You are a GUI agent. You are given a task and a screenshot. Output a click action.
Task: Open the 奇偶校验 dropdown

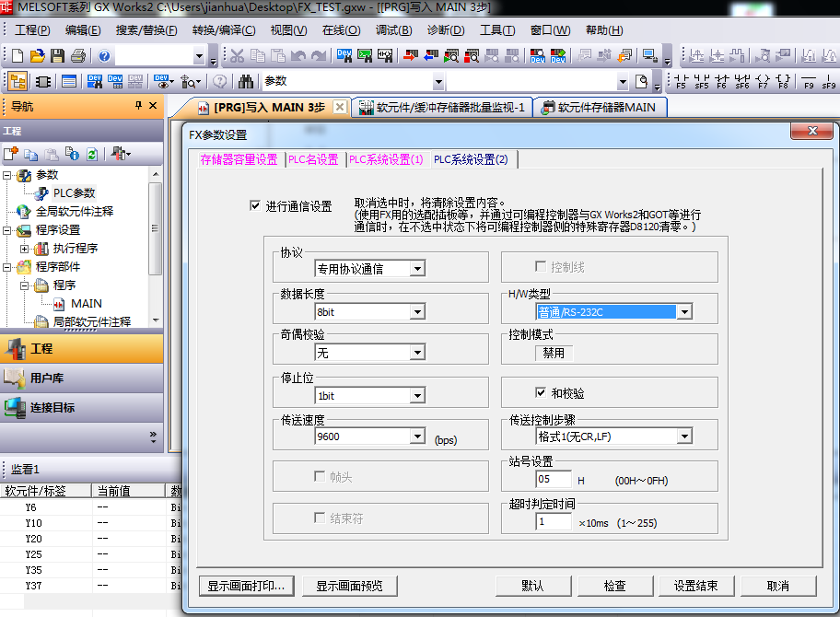(417, 353)
